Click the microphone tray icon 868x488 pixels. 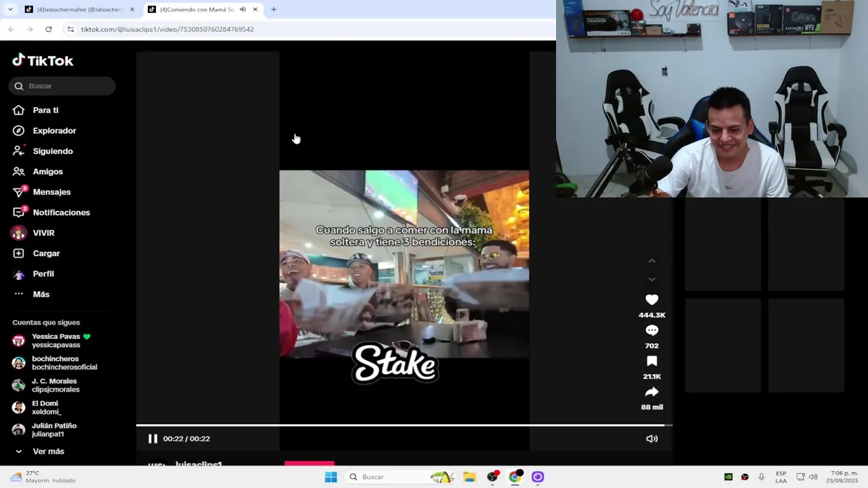(762, 477)
